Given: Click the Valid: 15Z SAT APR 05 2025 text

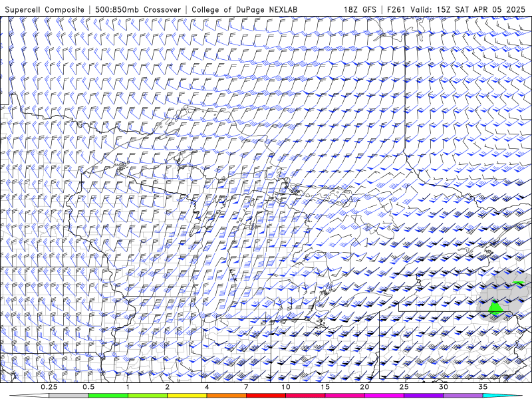Looking at the screenshot, I should pyautogui.click(x=467, y=9).
